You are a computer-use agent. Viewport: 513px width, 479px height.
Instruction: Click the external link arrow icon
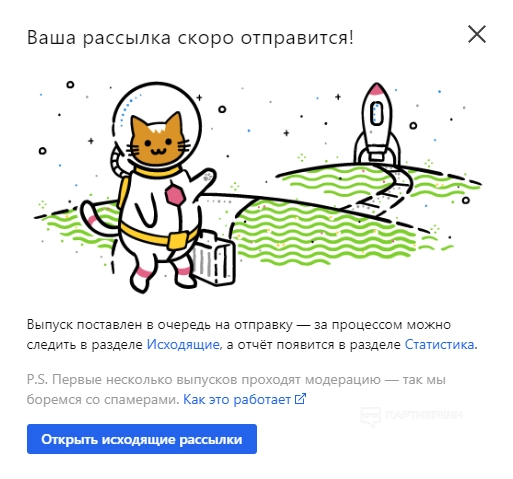pos(300,399)
